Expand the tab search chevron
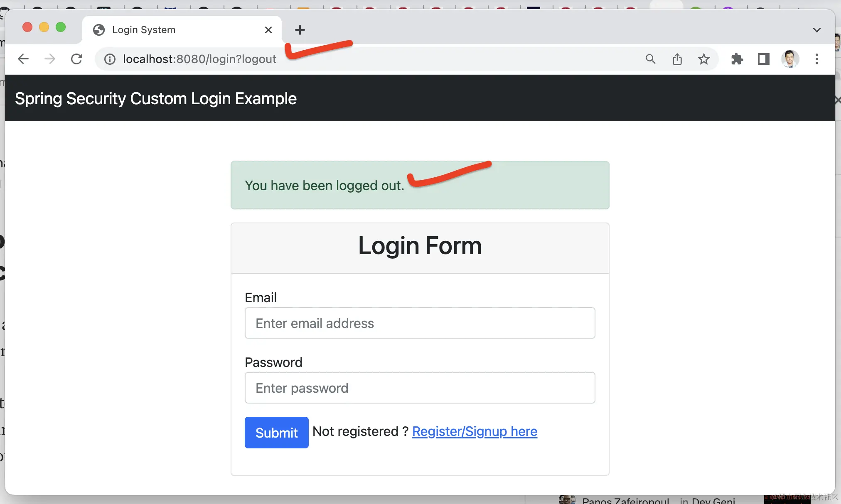This screenshot has height=504, width=841. click(x=817, y=30)
